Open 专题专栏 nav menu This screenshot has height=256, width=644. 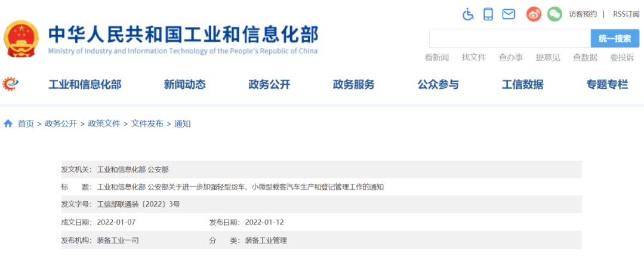tap(607, 85)
